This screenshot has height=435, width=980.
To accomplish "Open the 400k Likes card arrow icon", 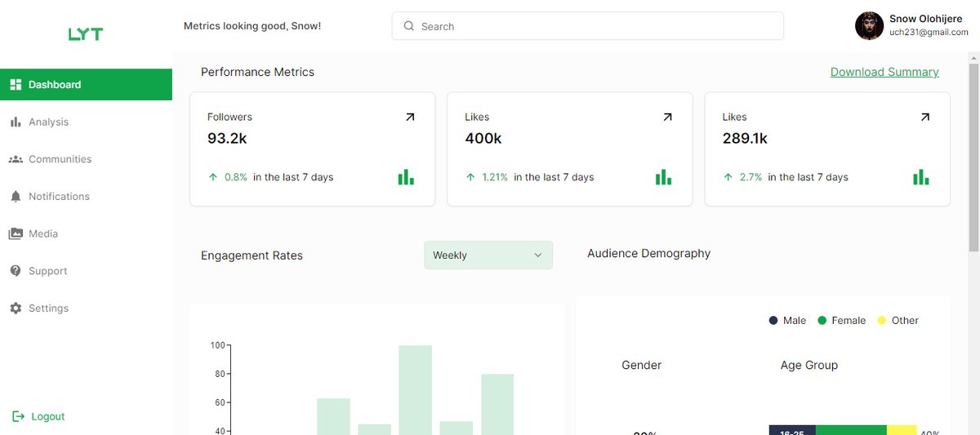I will (x=667, y=118).
